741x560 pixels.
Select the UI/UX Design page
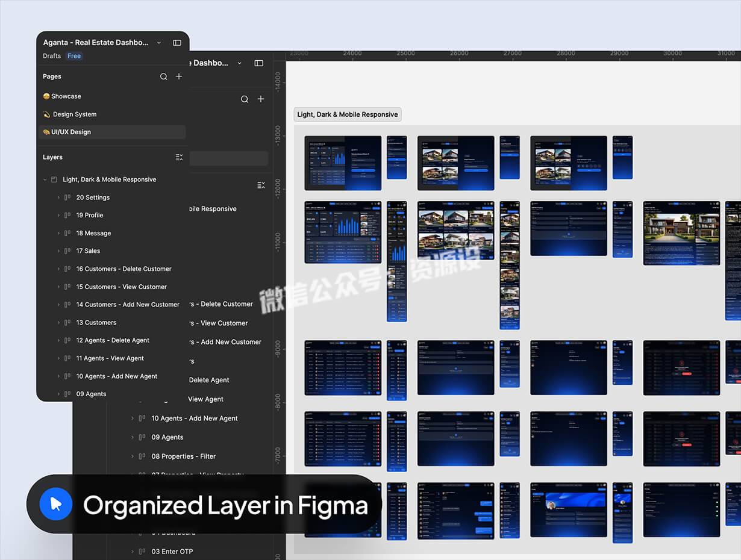pyautogui.click(x=112, y=132)
